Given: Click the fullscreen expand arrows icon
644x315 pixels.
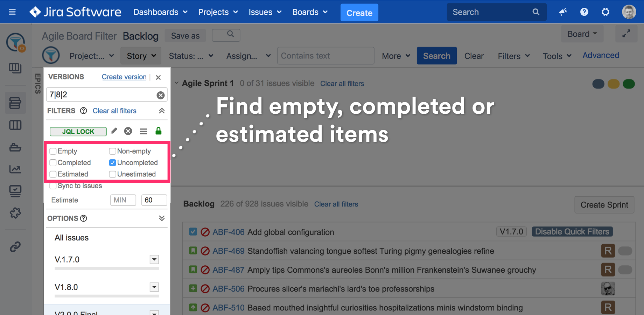Looking at the screenshot, I should 626,34.
